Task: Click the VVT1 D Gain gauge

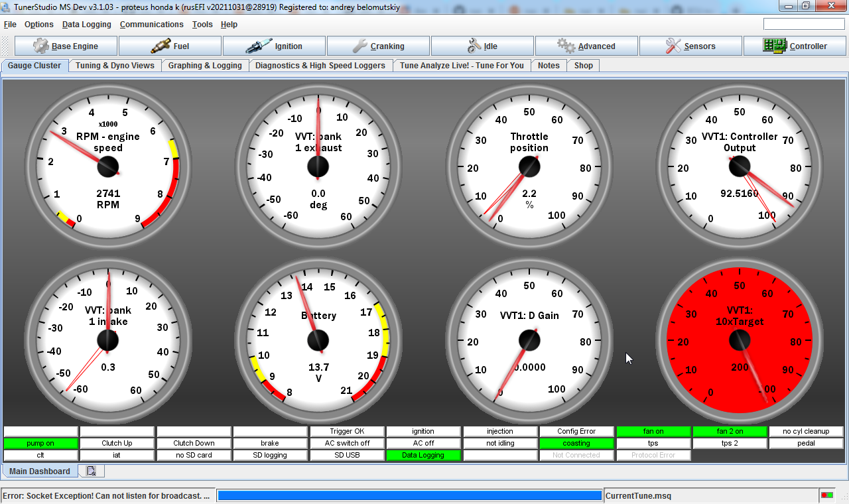Action: coord(529,340)
